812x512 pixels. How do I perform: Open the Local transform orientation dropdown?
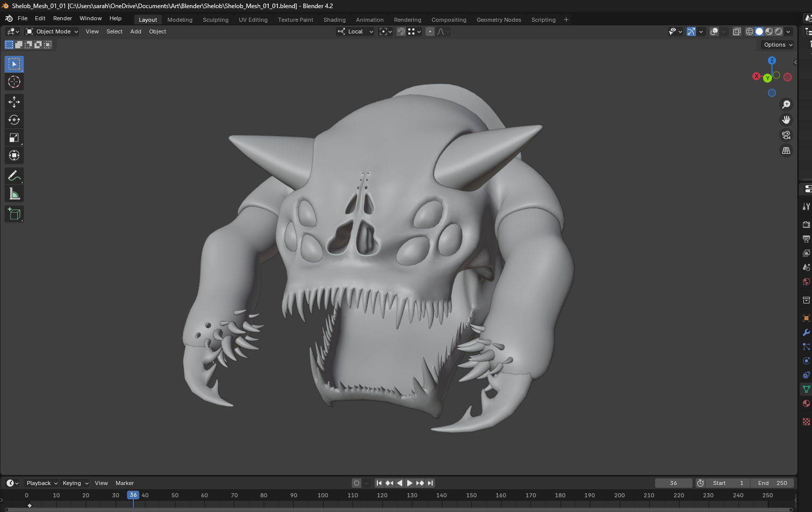pyautogui.click(x=356, y=31)
